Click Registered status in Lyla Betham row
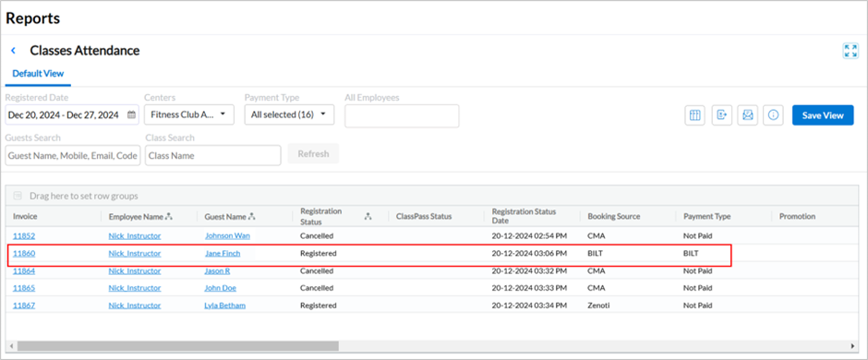This screenshot has width=868, height=360. pos(319,305)
